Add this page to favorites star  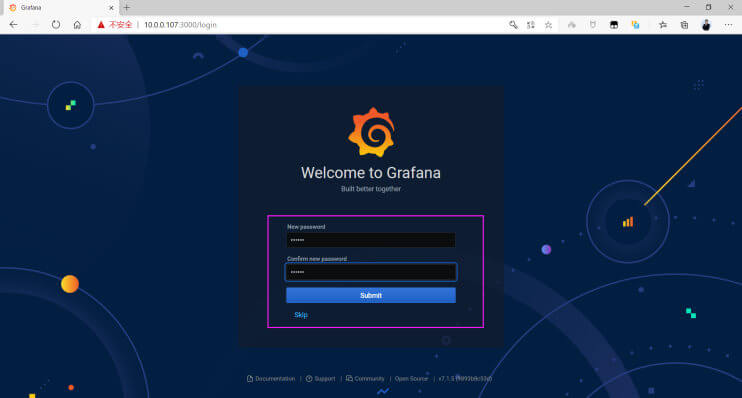pos(548,25)
